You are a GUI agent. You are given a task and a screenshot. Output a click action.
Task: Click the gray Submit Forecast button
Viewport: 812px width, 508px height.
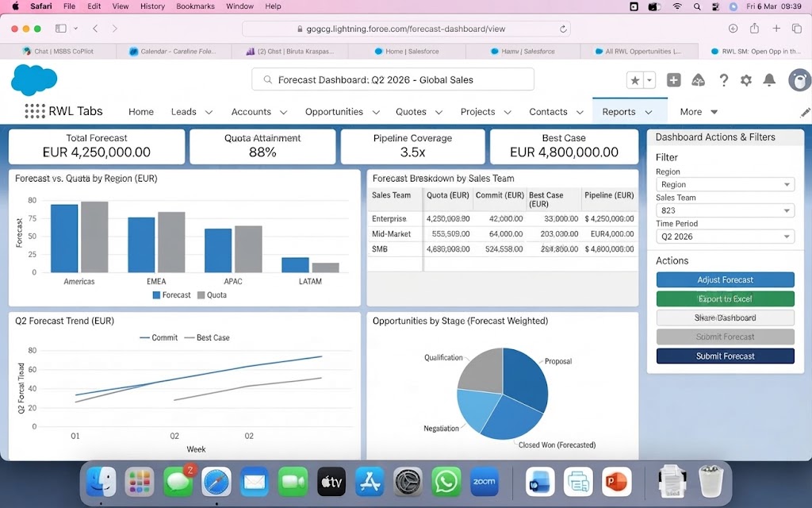[x=725, y=337]
